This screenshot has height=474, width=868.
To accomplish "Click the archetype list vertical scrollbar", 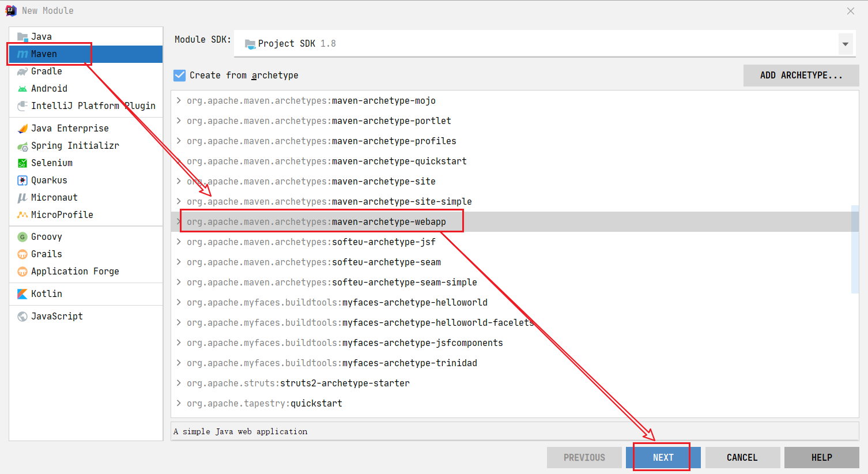I will (x=855, y=249).
